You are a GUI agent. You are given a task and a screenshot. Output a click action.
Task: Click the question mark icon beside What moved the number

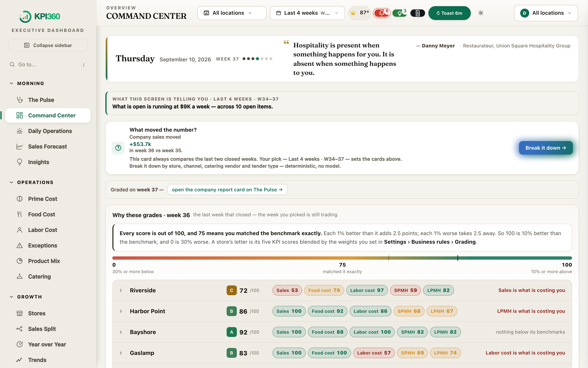tap(118, 148)
